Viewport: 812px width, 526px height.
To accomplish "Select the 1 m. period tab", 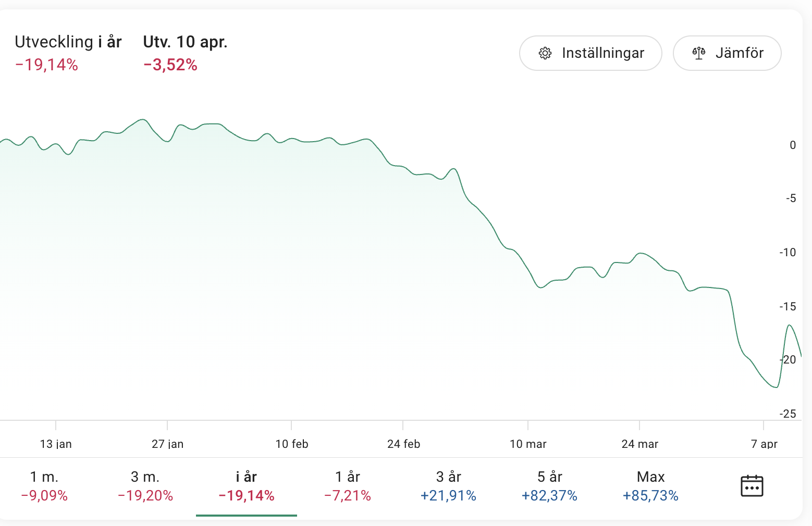I will pyautogui.click(x=44, y=486).
